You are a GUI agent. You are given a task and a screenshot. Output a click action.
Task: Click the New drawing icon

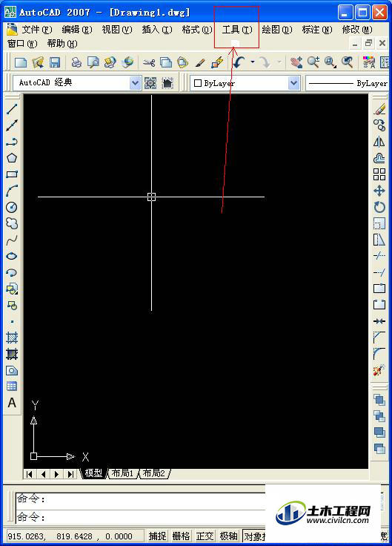[x=21, y=62]
